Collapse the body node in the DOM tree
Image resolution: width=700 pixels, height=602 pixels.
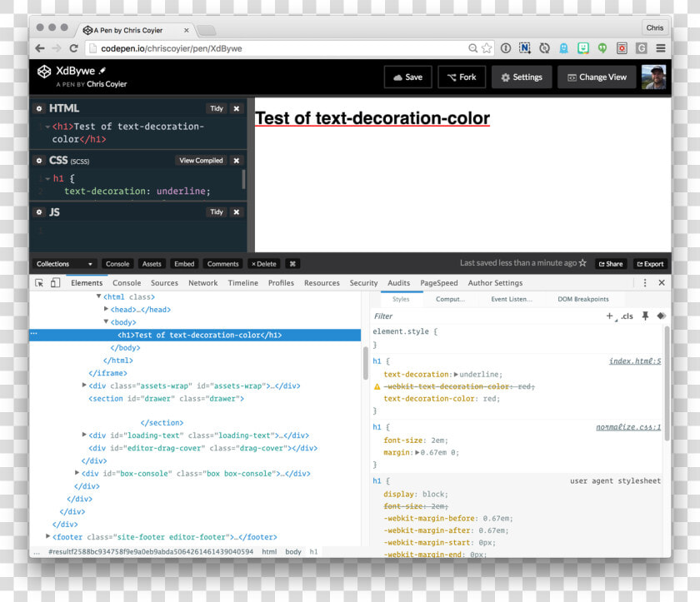tap(106, 321)
